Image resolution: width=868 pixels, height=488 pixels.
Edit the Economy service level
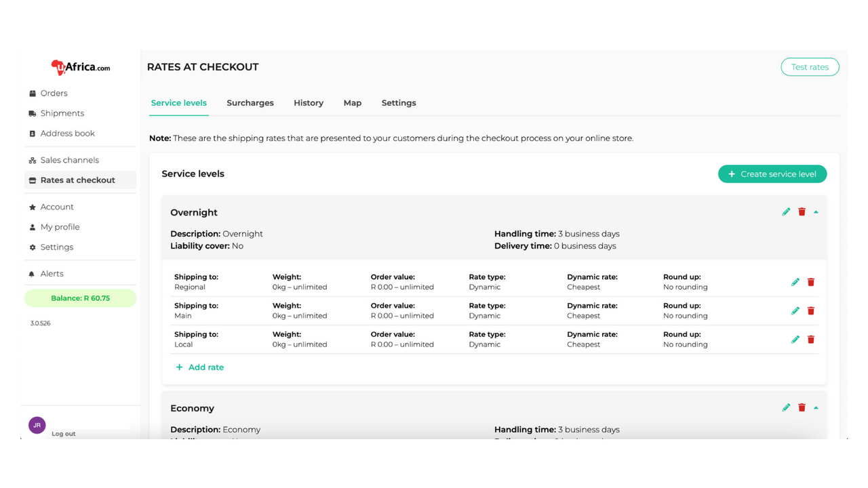coord(786,408)
